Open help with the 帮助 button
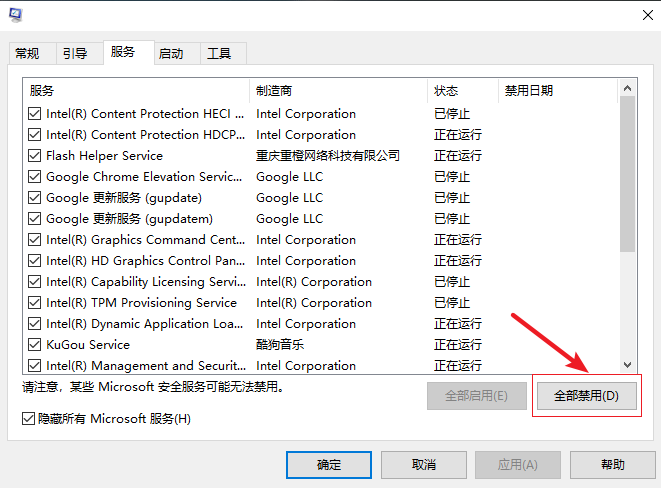661x488 pixels. coord(613,465)
